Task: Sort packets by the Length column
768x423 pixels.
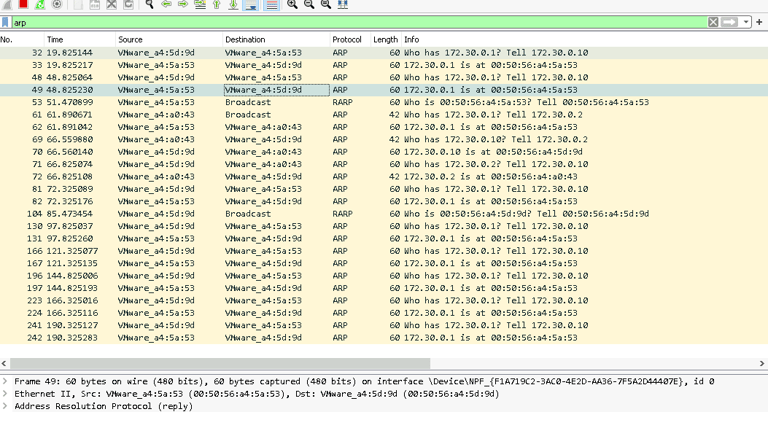Action: (386, 40)
